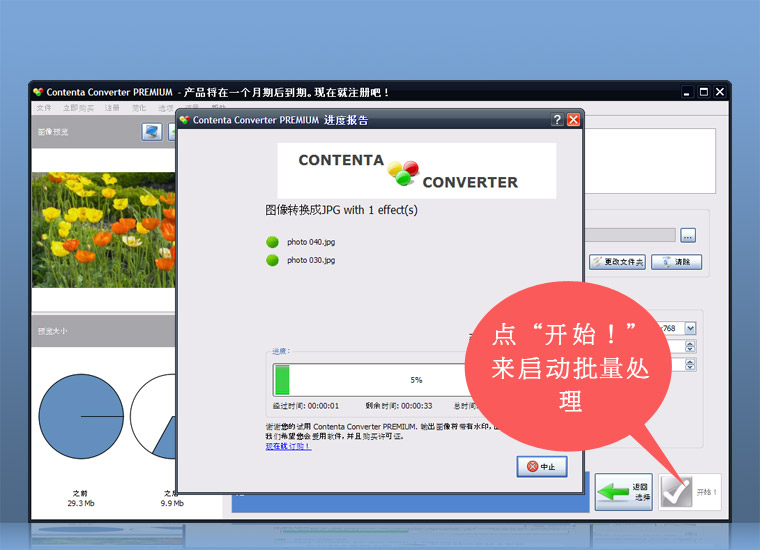The width and height of the screenshot is (760, 550).
Task: Open the File (文件) menu
Action: click(x=44, y=108)
